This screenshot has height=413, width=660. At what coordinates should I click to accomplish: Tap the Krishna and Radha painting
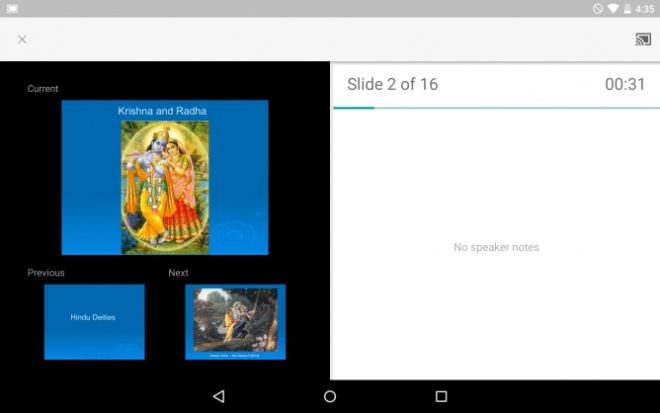[x=165, y=185]
